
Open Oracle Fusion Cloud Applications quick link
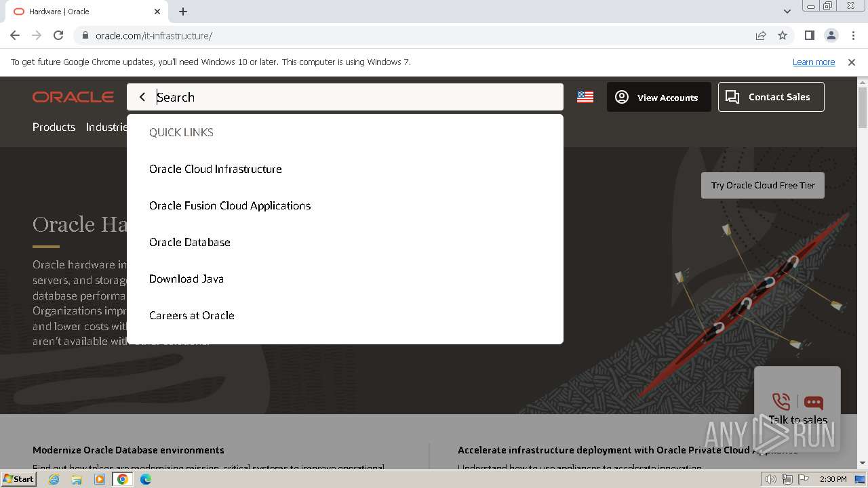pyautogui.click(x=230, y=205)
